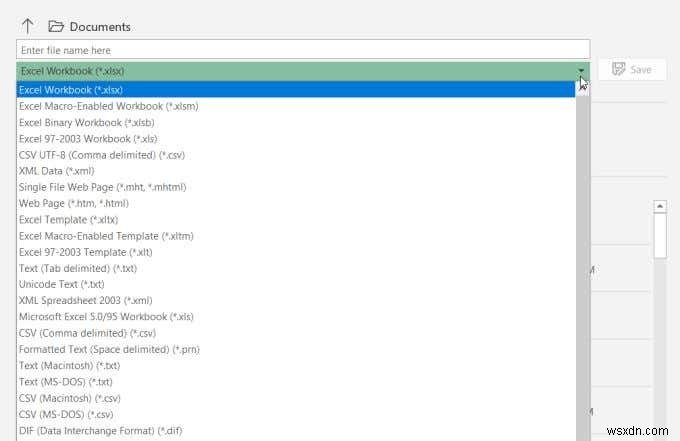Screen dimensions: 680x441
Task: Choose Text (Tab delimited) (*.txt)
Action: point(296,268)
